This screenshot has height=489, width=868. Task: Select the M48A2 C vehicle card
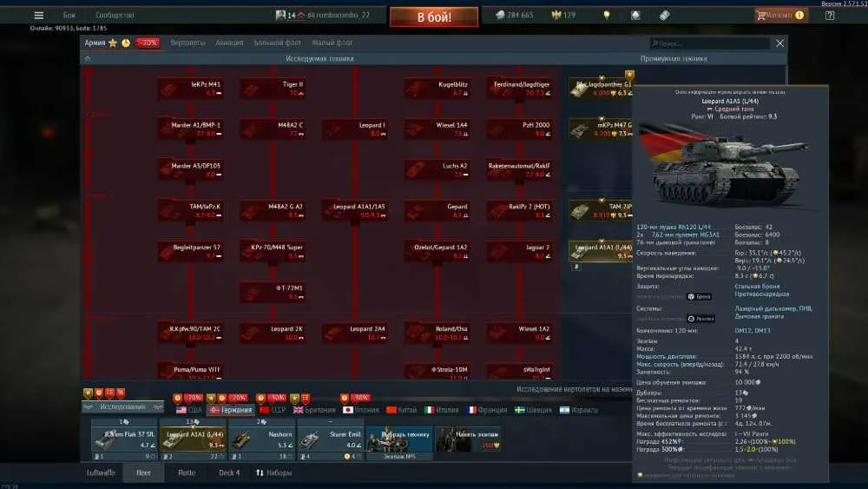coord(273,129)
